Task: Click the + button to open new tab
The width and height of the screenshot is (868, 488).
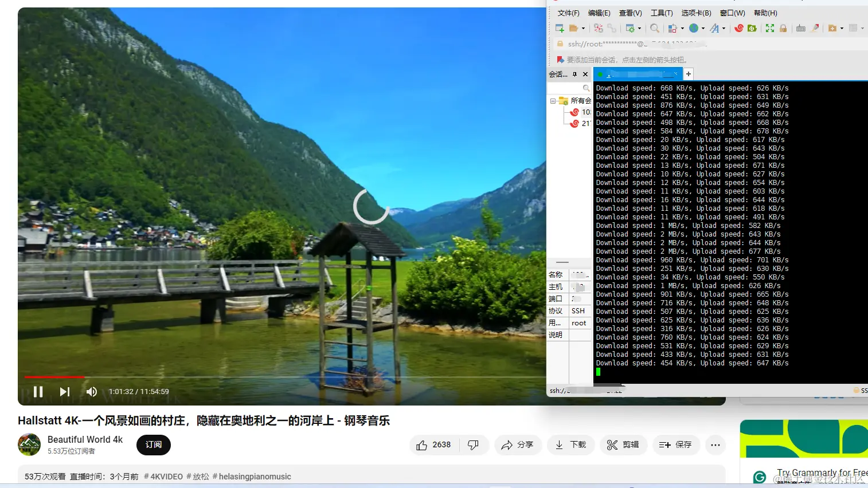Action: pos(688,73)
